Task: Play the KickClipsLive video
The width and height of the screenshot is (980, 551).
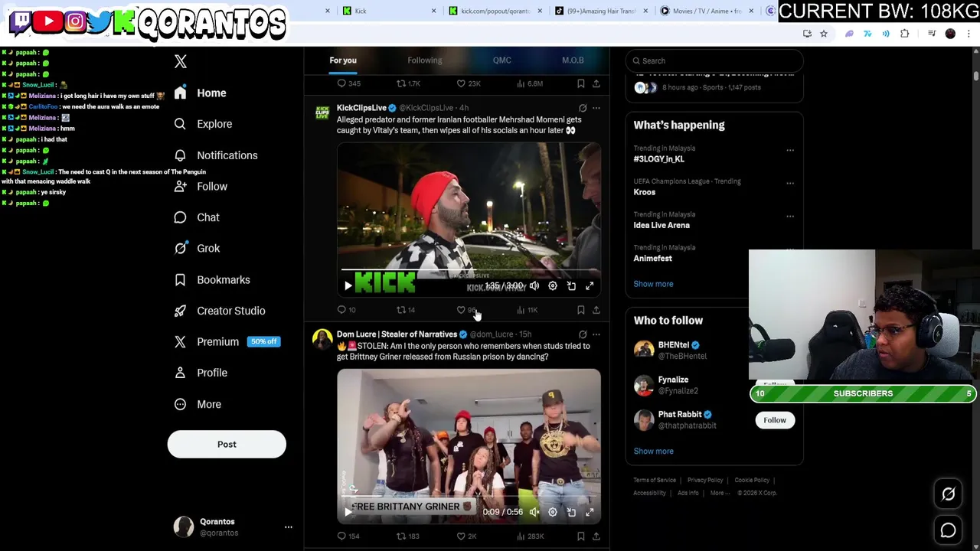Action: (348, 286)
